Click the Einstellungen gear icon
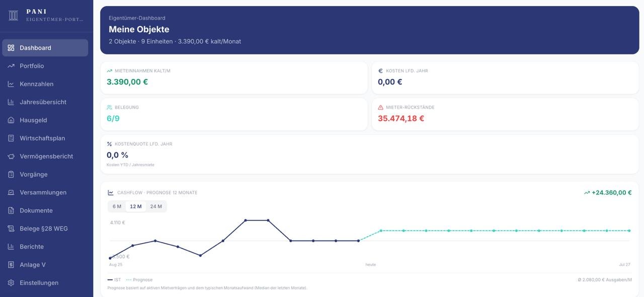The width and height of the screenshot is (644, 297). click(x=11, y=283)
